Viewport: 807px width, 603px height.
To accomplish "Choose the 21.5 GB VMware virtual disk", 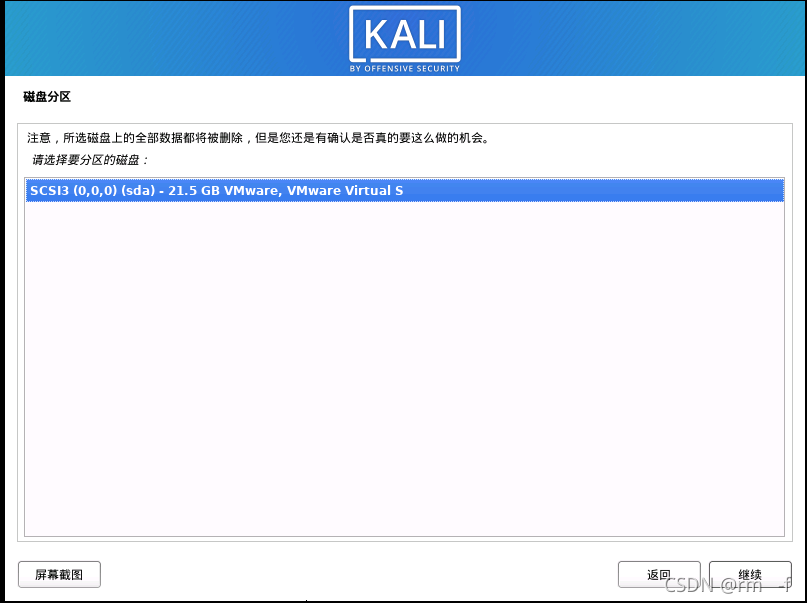I will [405, 190].
